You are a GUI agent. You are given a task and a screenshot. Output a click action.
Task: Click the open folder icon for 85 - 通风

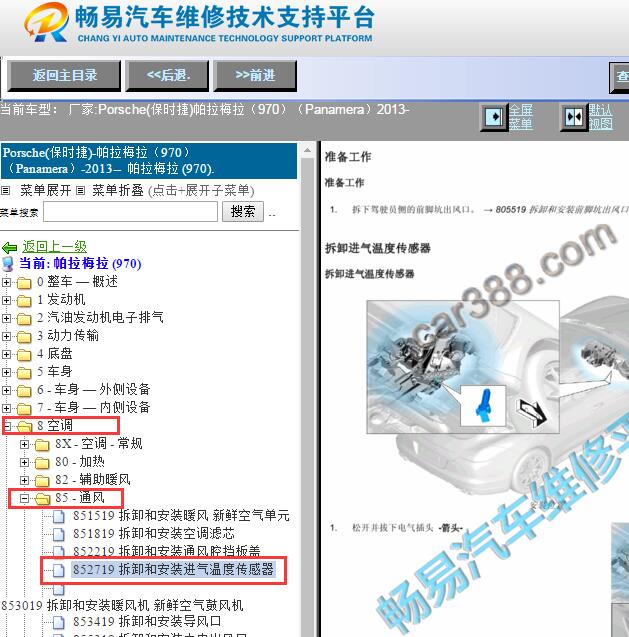click(x=43, y=498)
